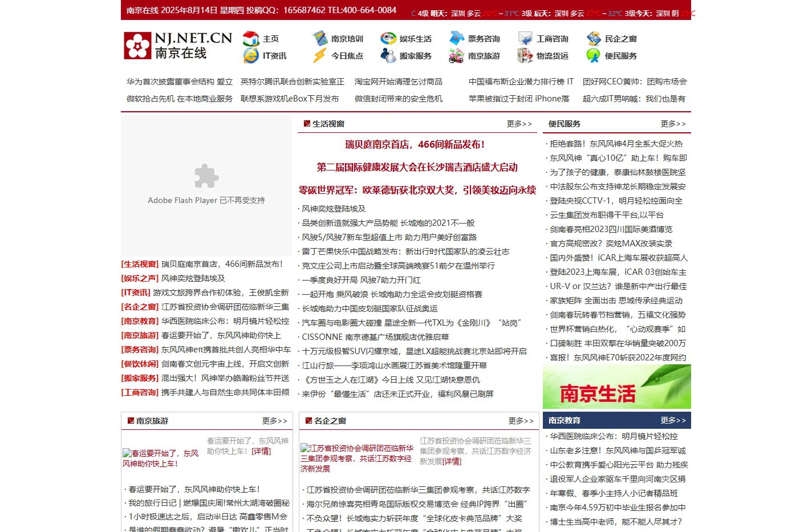Open 便民服务 navigation item
The image size is (812, 532).
point(621,56)
